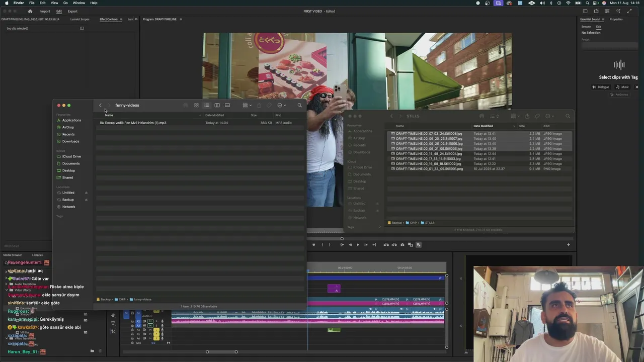Switch to the Lumetri Scopes tab
This screenshot has height=362, width=644.
[x=79, y=19]
